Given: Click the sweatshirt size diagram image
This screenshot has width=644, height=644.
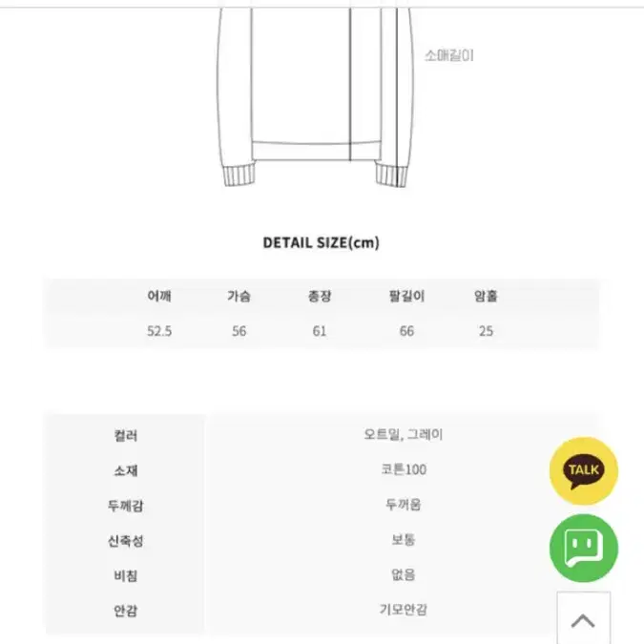Looking at the screenshot, I should 316,97.
